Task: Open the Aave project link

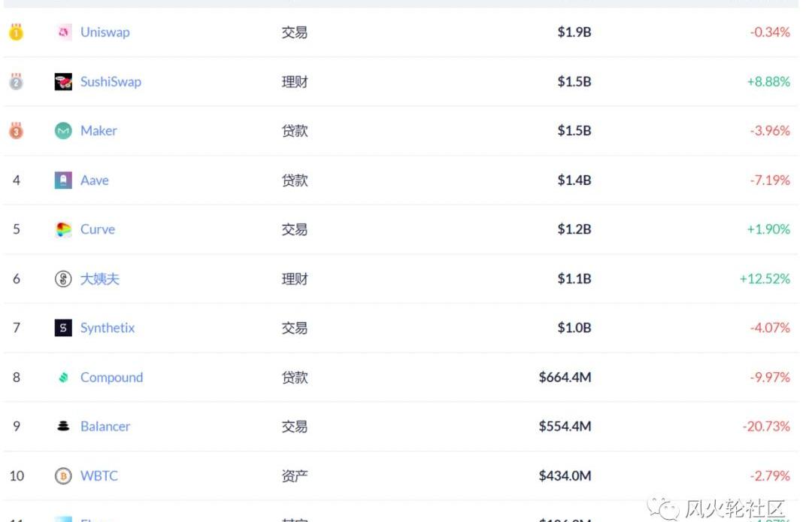Action: pyautogui.click(x=95, y=181)
